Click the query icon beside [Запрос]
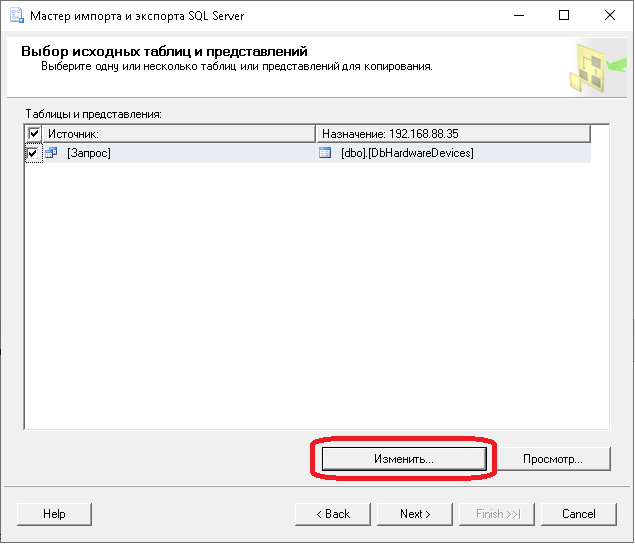 (51, 153)
